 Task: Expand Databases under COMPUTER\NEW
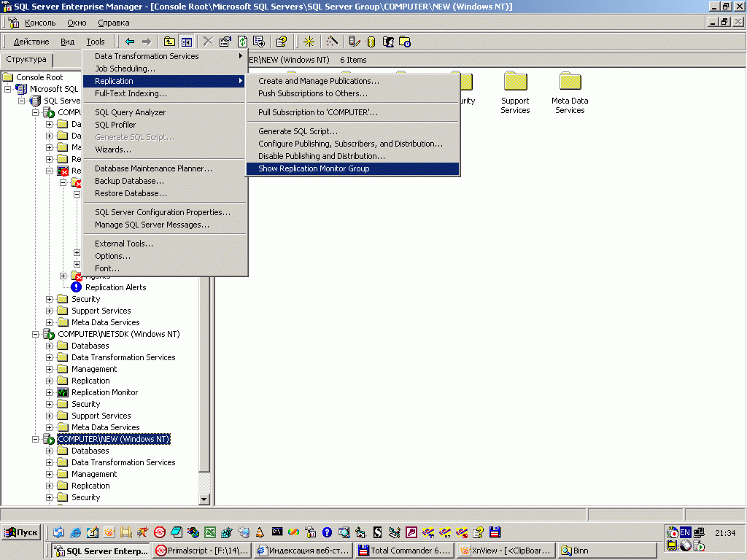49,451
